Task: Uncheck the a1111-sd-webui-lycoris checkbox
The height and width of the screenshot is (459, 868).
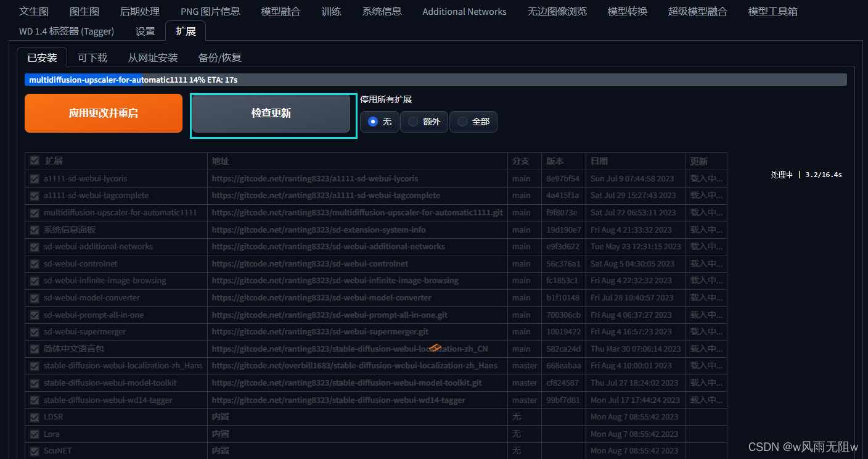Action: pos(35,178)
